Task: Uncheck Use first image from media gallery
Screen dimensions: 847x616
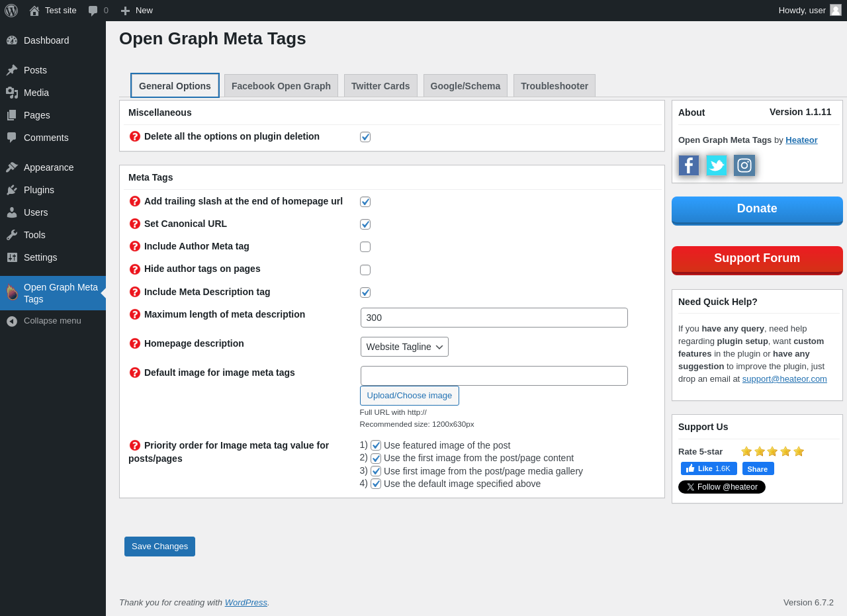Action: click(x=376, y=471)
